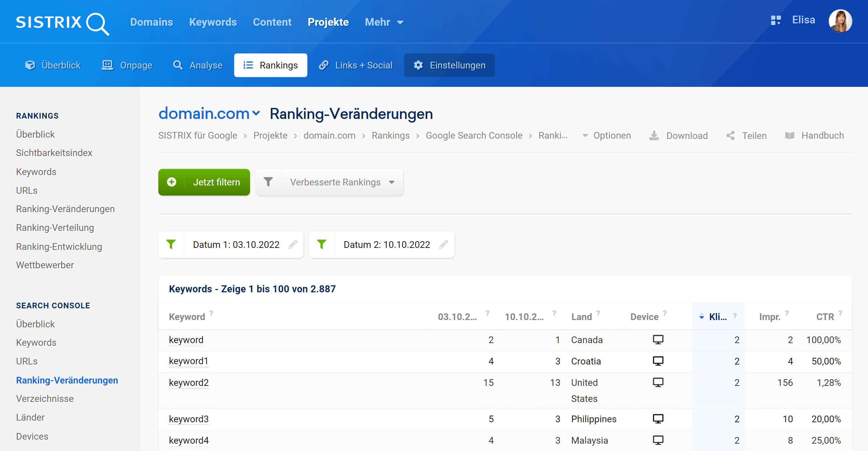Image resolution: width=868 pixels, height=451 pixels.
Task: Click the Überblick shield icon
Action: click(x=30, y=65)
